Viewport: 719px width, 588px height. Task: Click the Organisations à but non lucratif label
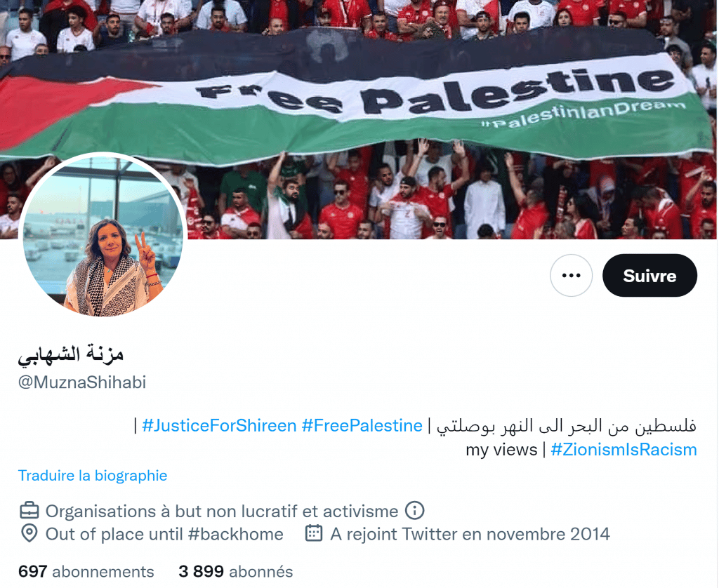221,511
